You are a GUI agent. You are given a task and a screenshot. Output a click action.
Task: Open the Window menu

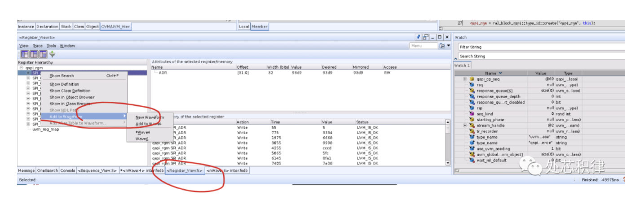coord(67,46)
